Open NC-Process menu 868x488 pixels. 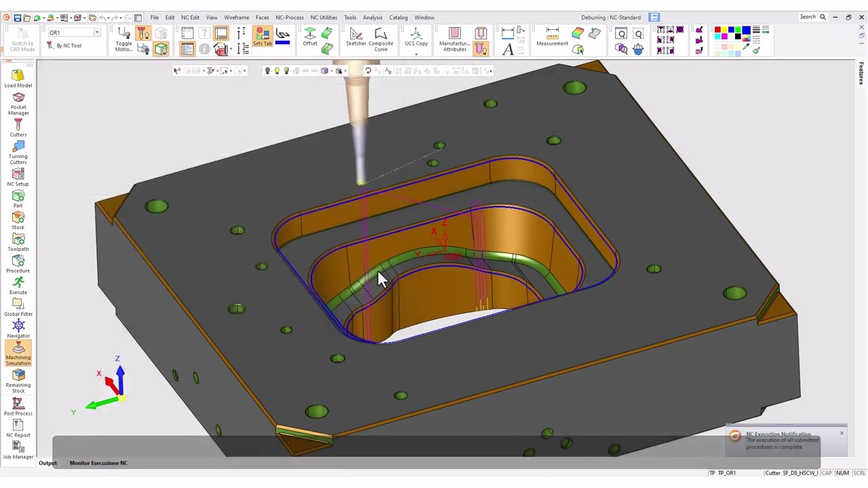coord(290,18)
